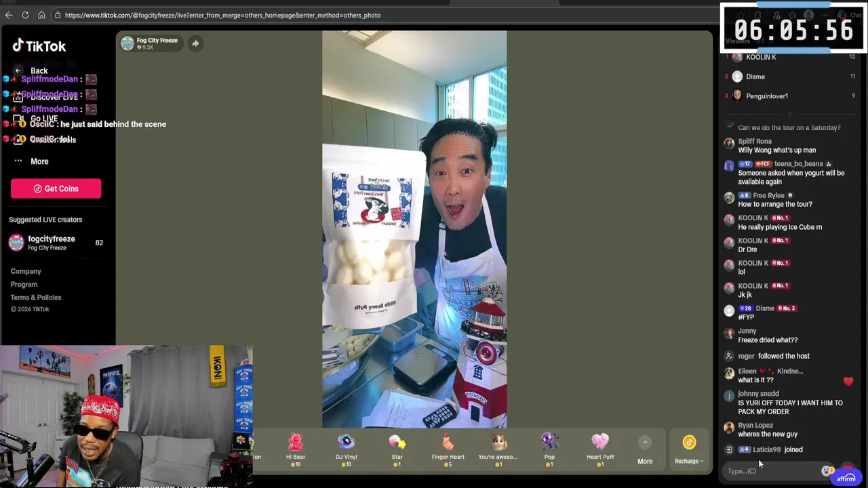Open the emoji picker in chat

(x=827, y=471)
